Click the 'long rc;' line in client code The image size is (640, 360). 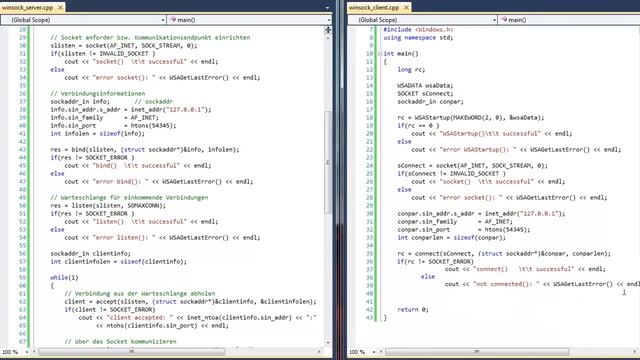pyautogui.click(x=411, y=69)
